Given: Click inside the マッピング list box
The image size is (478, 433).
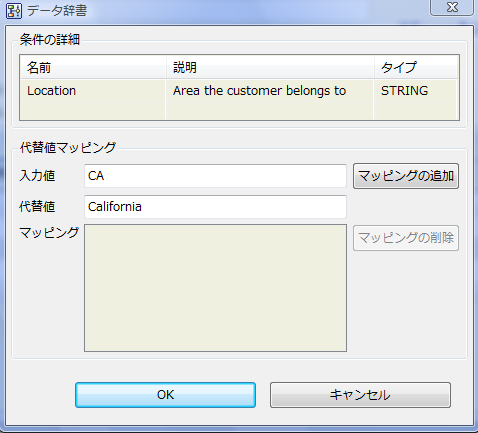Looking at the screenshot, I should [x=215, y=288].
